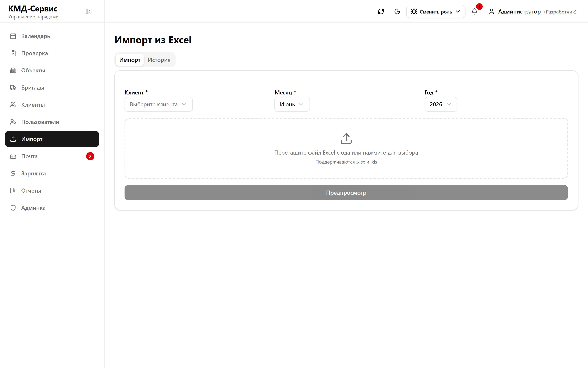Click the bug icon in Сменить роль
This screenshot has width=588, height=368.
414,11
